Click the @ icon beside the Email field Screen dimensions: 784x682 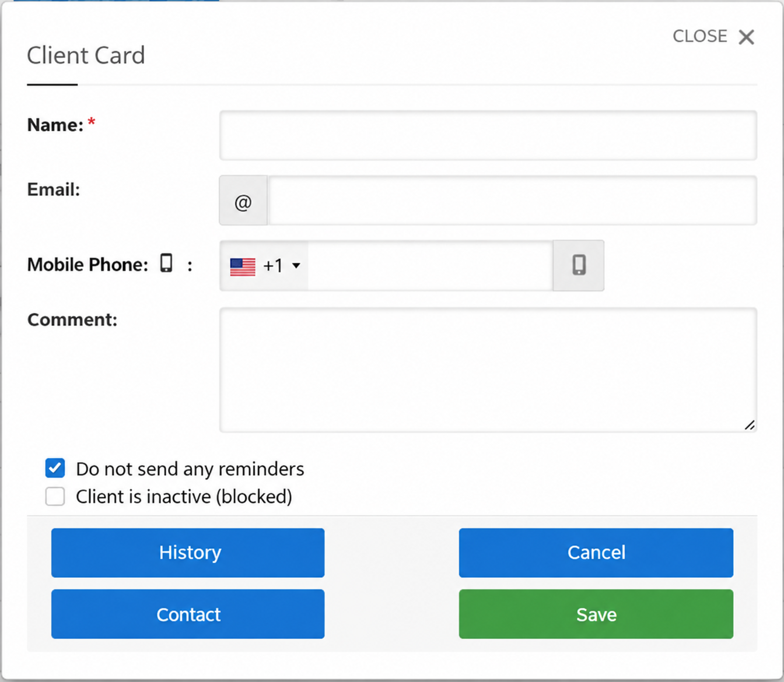tap(243, 201)
